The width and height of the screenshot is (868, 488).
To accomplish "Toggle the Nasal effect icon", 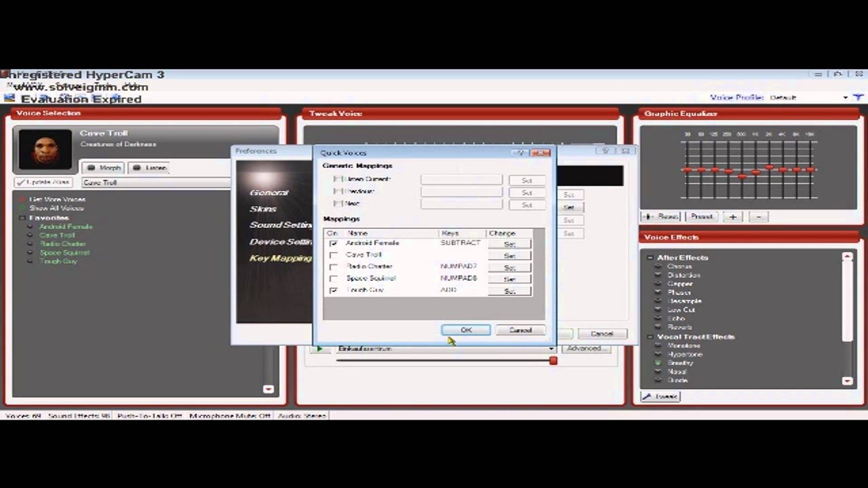I will coord(658,372).
